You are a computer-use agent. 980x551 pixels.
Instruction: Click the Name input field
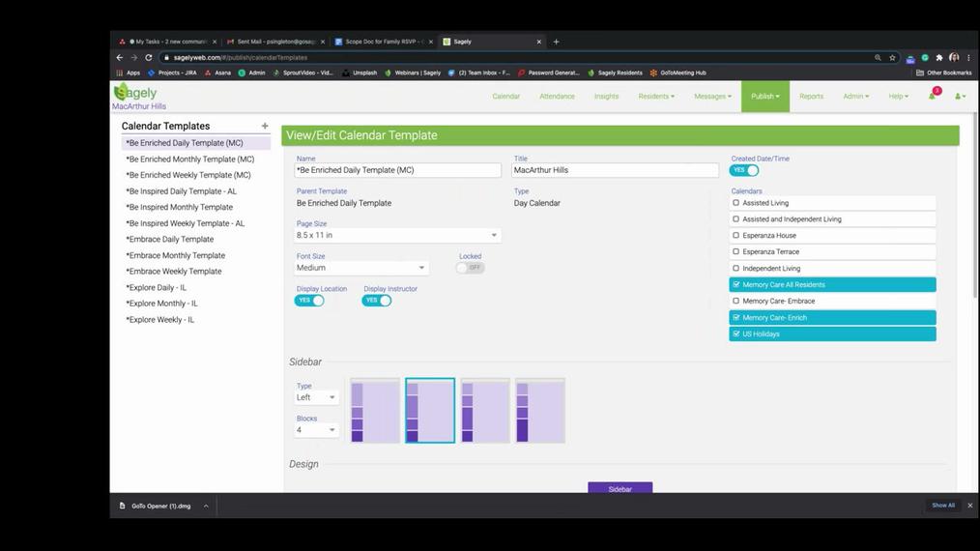[398, 170]
